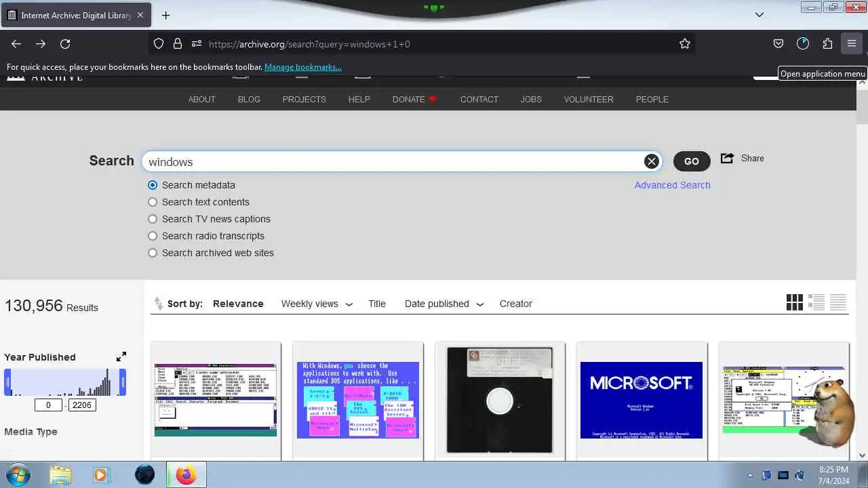Show hidden system tray icons
The height and width of the screenshot is (488, 868).
click(750, 475)
